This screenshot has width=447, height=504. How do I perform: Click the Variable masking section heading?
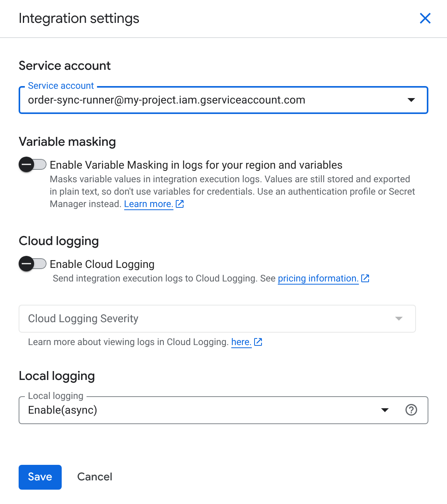68,142
